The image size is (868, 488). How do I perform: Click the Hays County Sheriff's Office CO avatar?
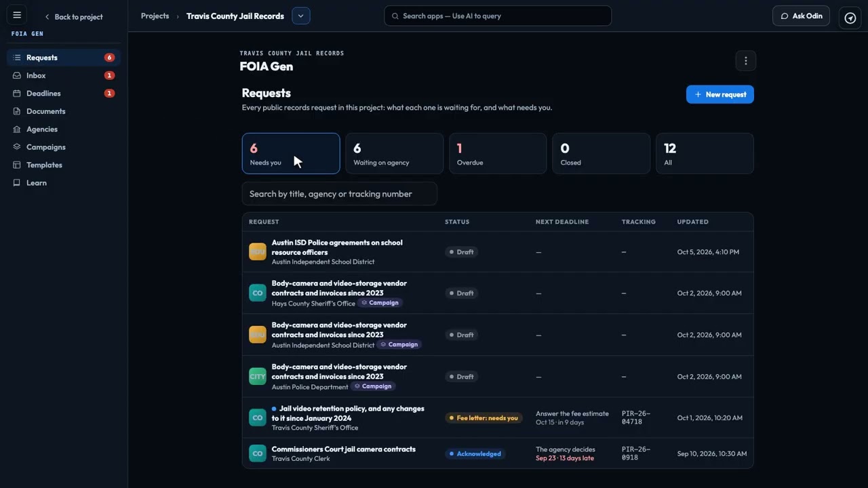(x=258, y=293)
